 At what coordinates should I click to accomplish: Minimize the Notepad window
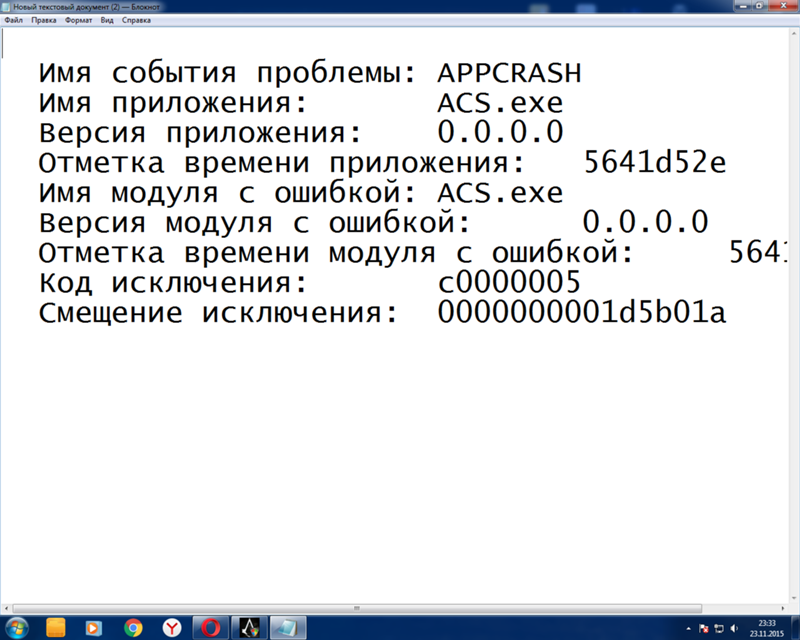[x=743, y=6]
